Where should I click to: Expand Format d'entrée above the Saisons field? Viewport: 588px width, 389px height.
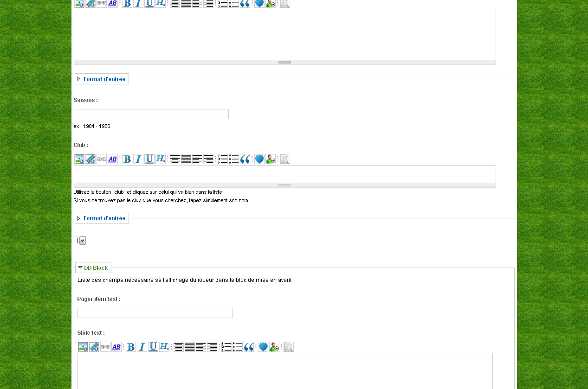pos(104,79)
